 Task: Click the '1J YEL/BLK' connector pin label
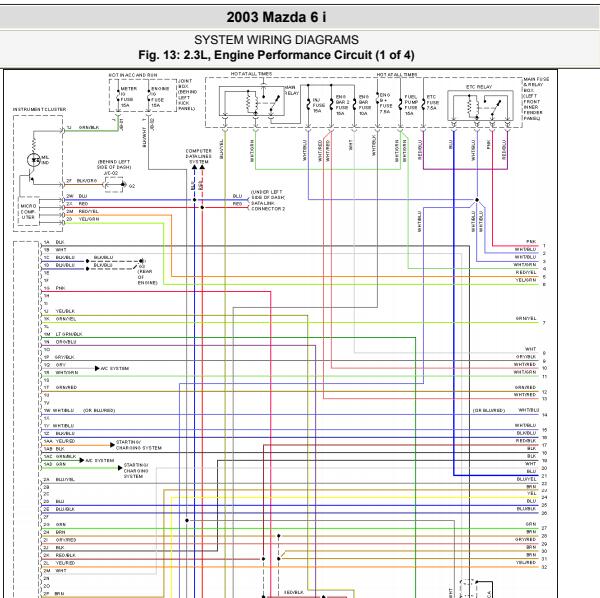[59, 311]
